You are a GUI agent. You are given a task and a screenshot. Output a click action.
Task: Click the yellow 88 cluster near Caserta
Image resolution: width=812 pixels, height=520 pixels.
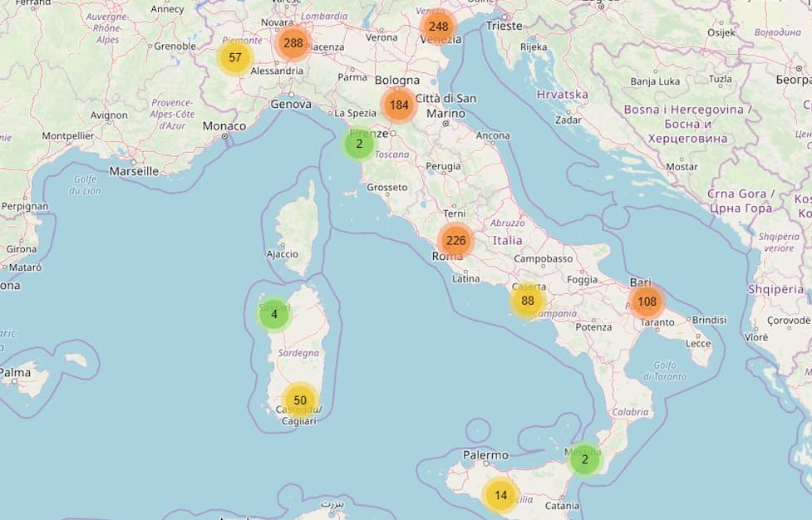pyautogui.click(x=527, y=301)
